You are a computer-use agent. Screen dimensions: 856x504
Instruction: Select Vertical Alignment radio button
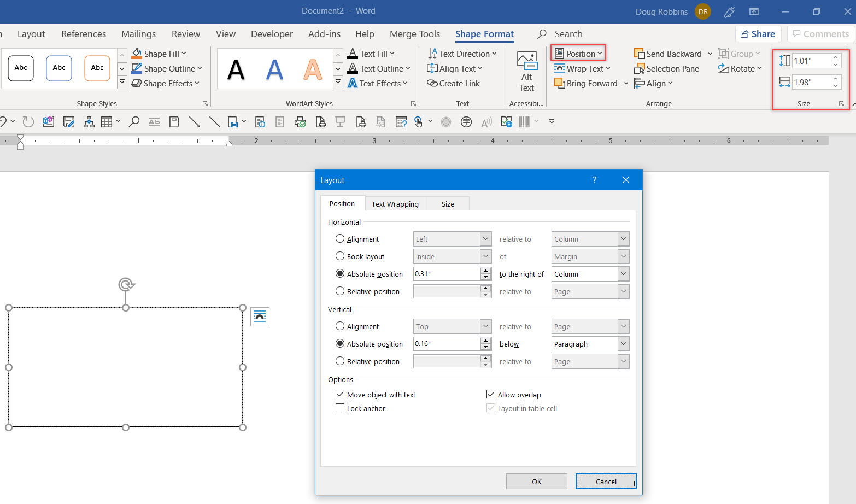(340, 326)
